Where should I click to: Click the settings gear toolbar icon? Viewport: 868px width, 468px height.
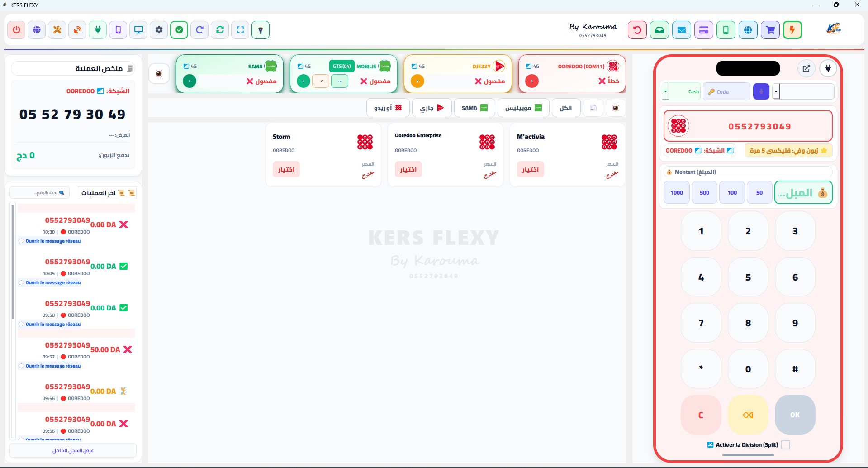[x=159, y=30]
